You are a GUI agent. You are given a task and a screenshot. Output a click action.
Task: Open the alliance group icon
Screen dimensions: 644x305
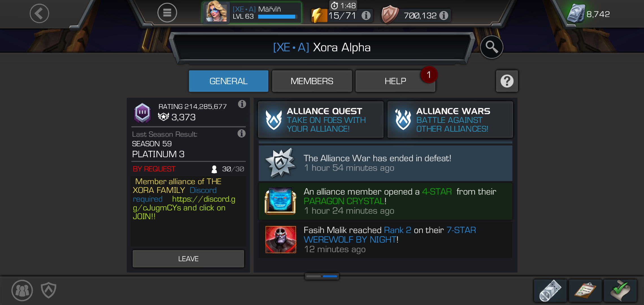22,290
